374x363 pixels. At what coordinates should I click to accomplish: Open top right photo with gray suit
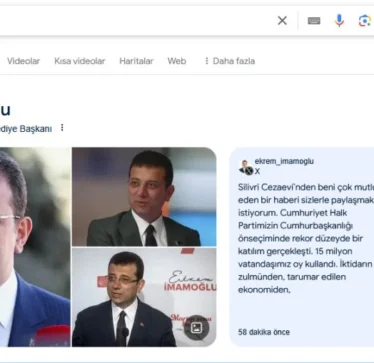pos(144,197)
